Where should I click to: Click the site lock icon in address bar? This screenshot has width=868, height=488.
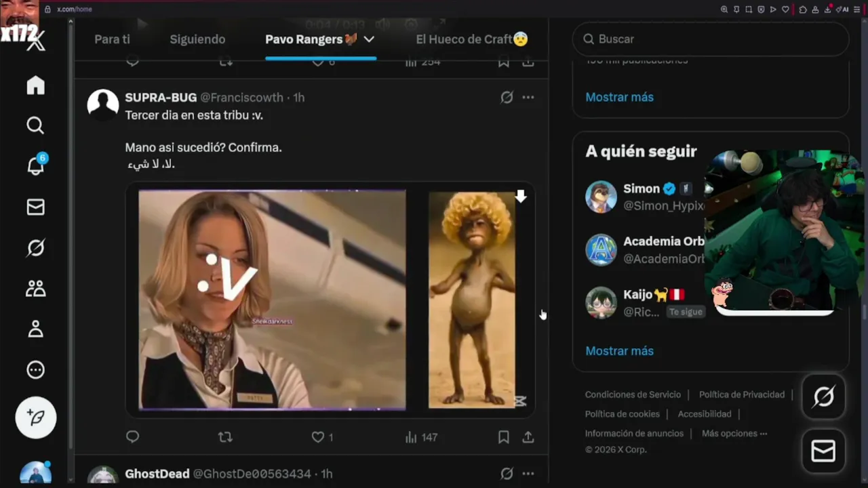(x=47, y=9)
